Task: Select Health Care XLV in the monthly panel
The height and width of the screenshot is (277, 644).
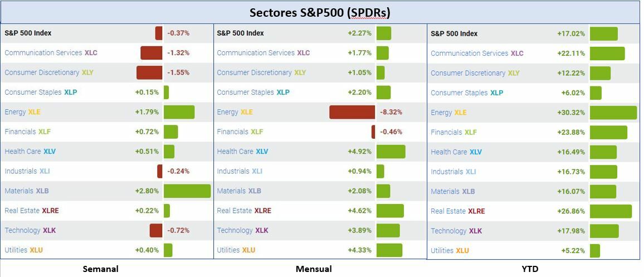Action: point(242,152)
